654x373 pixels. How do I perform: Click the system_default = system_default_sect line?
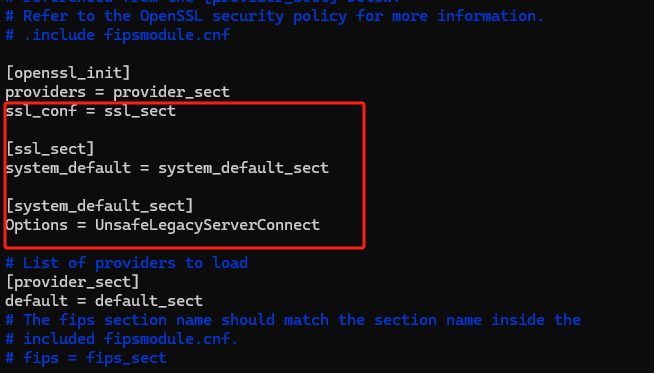pyautogui.click(x=167, y=168)
